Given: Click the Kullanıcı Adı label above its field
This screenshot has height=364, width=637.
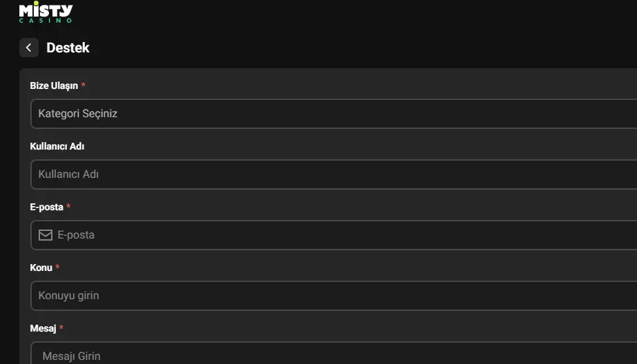Looking at the screenshot, I should tap(57, 146).
